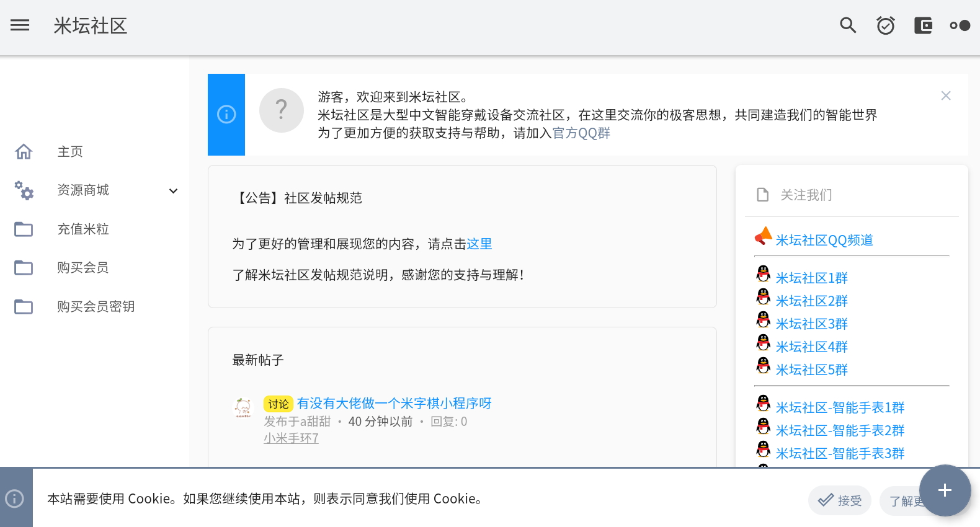Click the floating plus new-post button
The width and height of the screenshot is (980, 527).
pos(945,490)
